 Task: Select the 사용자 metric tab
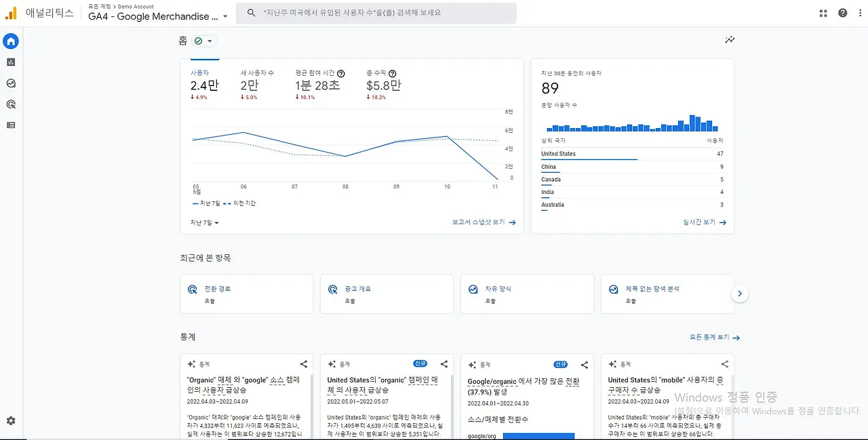pos(204,85)
